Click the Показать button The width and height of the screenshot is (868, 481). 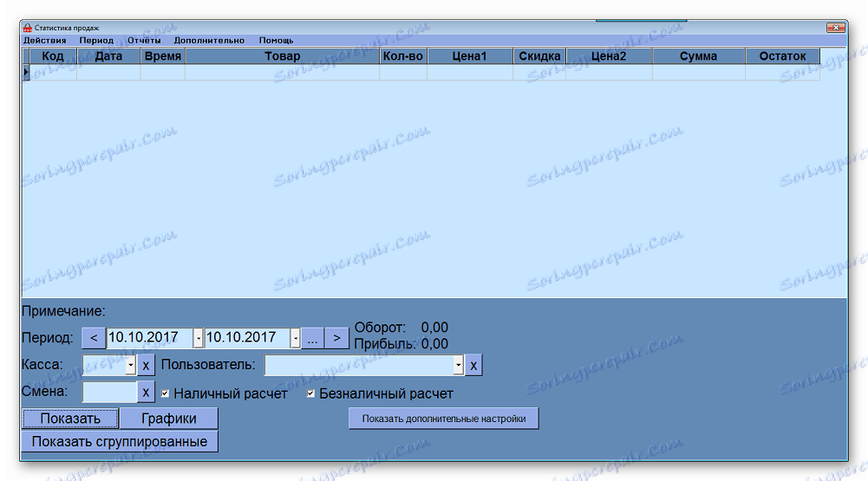click(x=70, y=419)
